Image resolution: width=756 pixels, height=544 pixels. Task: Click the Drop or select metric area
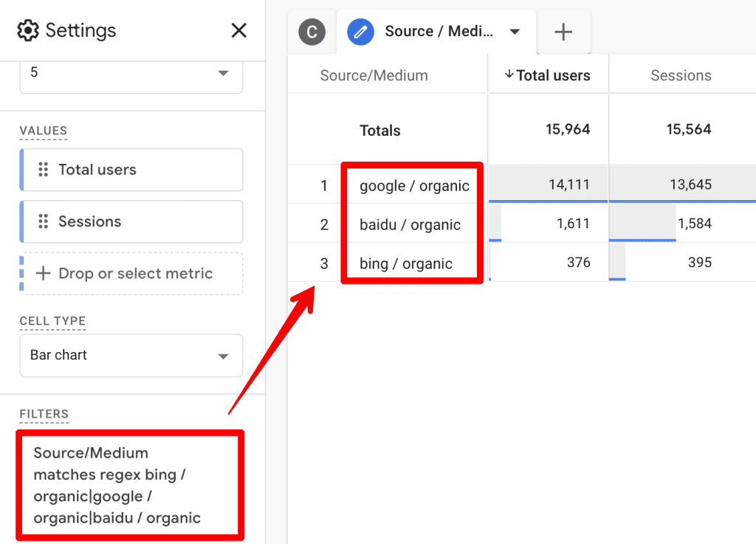tap(131, 273)
